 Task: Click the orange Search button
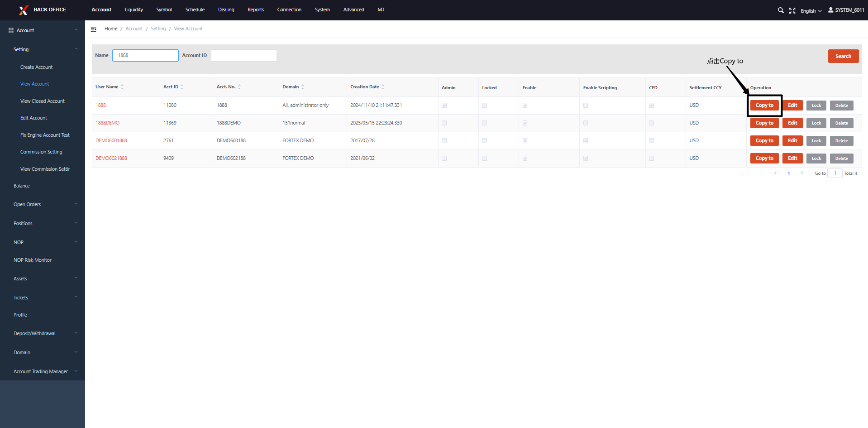[x=843, y=56]
